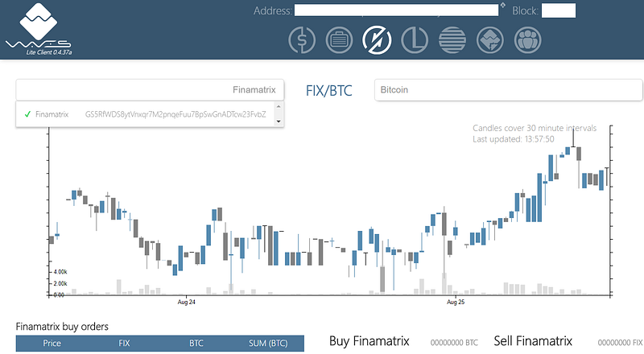Click the Buy Finamatrix heading
The image size is (644, 354).
(369, 341)
